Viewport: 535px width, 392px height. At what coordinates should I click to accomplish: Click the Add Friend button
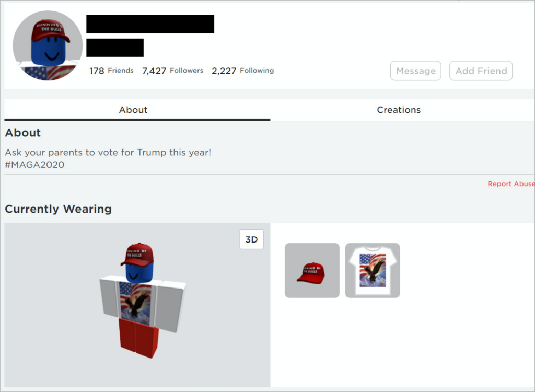point(481,71)
